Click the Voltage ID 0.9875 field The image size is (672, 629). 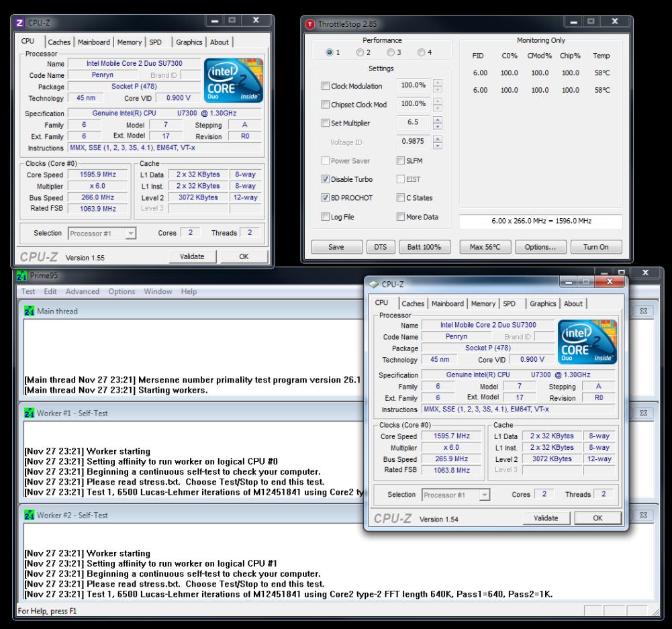(x=413, y=142)
